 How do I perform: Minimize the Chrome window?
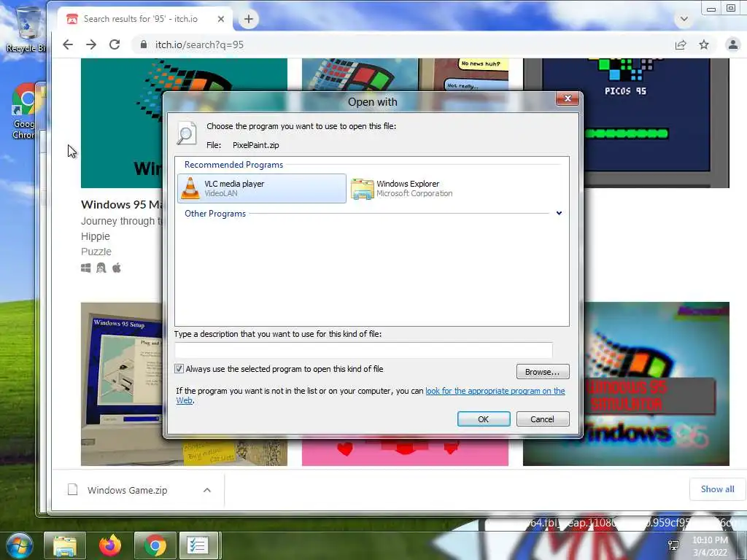tap(711, 9)
